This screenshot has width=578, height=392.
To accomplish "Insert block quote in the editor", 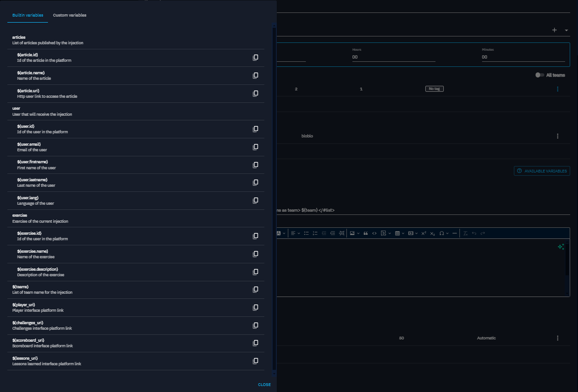I will coord(365,233).
